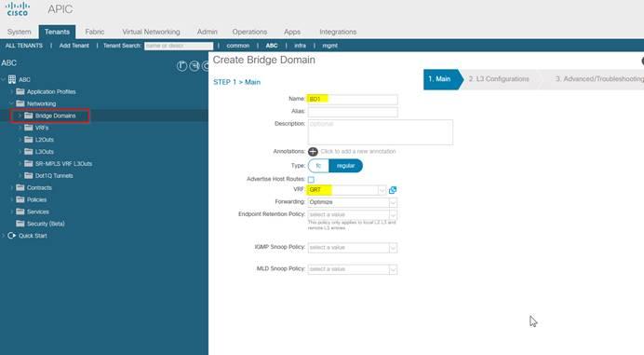Viewport: 644px width, 355px height.
Task: Open the VRF dropdown arrow
Action: click(382, 190)
